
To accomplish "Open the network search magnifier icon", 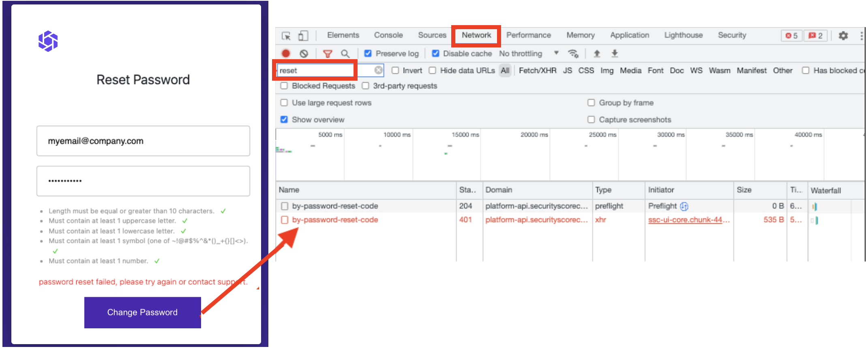I will pyautogui.click(x=345, y=54).
